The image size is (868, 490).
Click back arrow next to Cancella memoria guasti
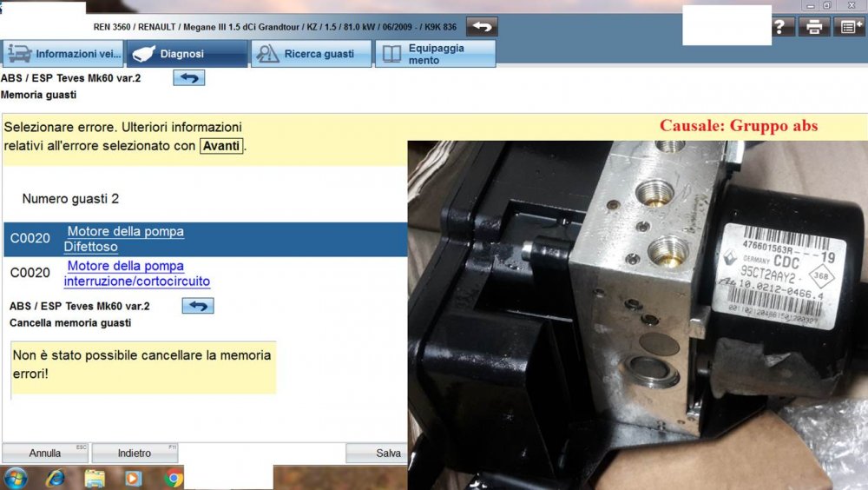pos(198,306)
